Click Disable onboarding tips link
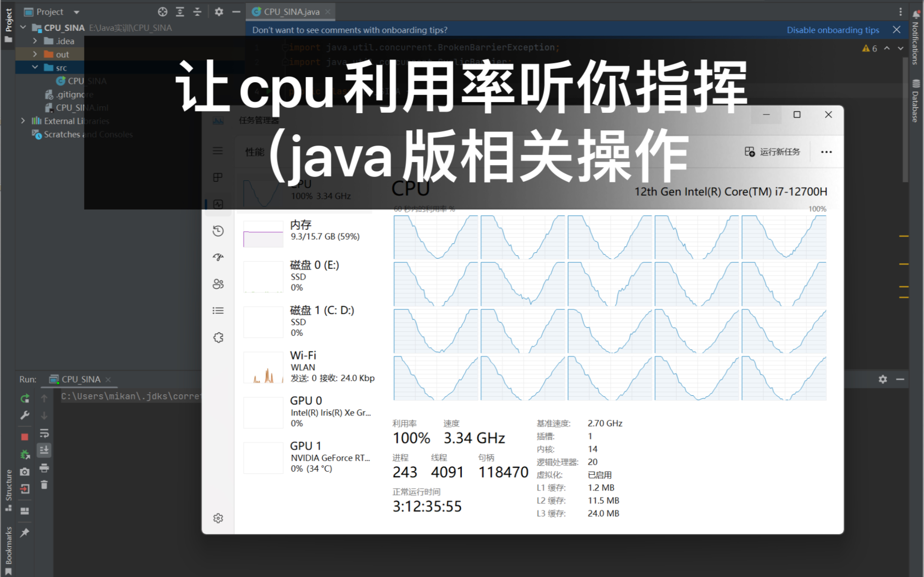 pyautogui.click(x=832, y=30)
